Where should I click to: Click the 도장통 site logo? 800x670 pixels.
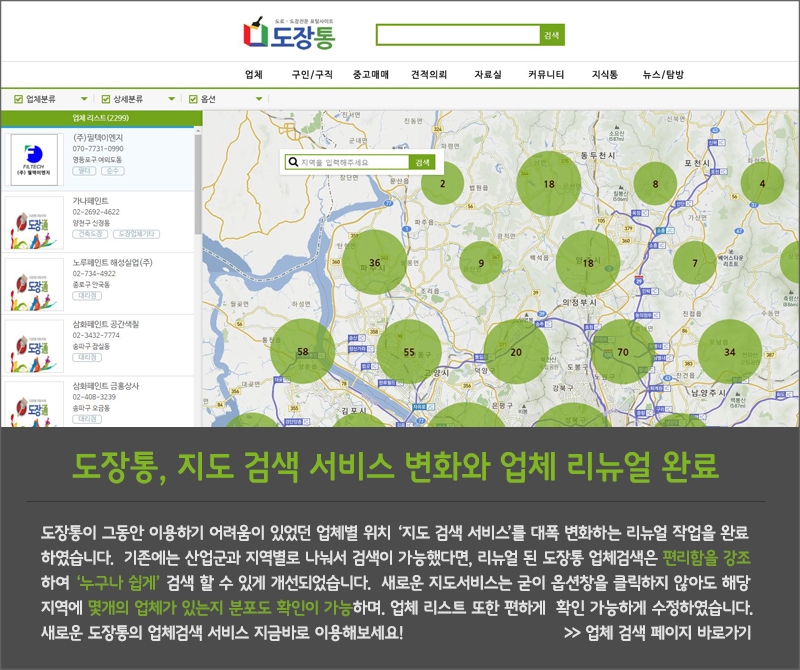[289, 34]
